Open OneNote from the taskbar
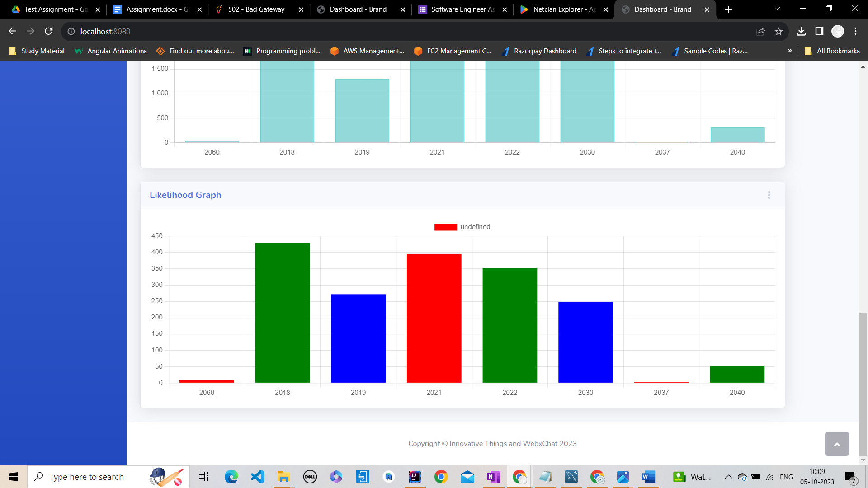The width and height of the screenshot is (868, 488). point(493,477)
